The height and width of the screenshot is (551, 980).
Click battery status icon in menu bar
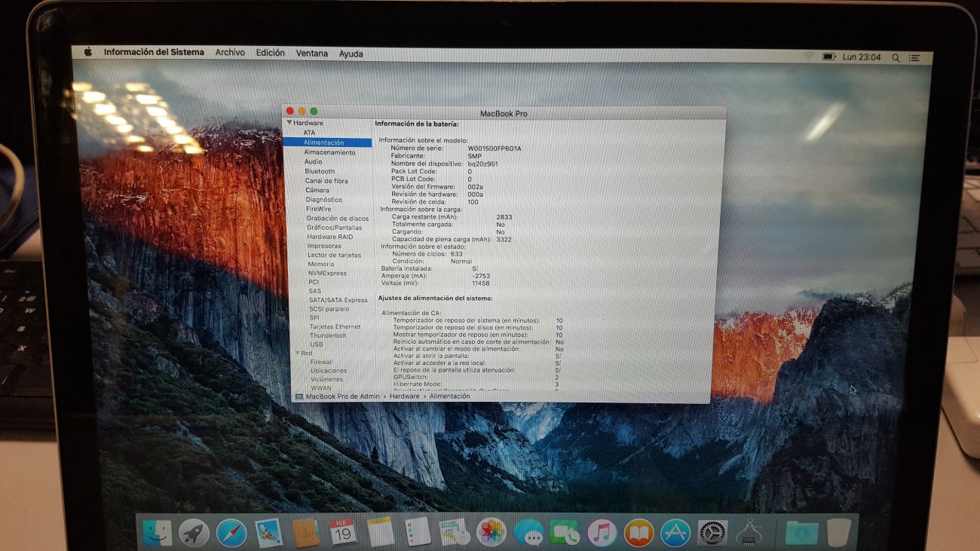point(828,57)
